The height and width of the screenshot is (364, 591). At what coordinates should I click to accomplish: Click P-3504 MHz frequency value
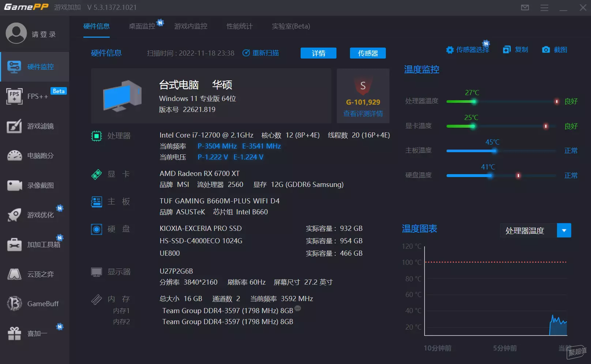click(217, 146)
